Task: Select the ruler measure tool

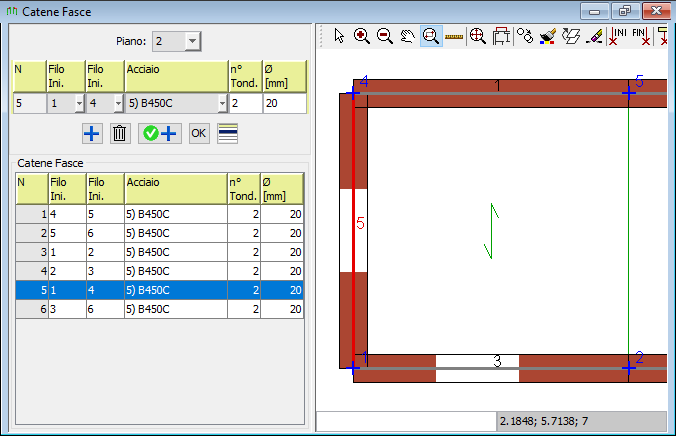Action: point(455,36)
